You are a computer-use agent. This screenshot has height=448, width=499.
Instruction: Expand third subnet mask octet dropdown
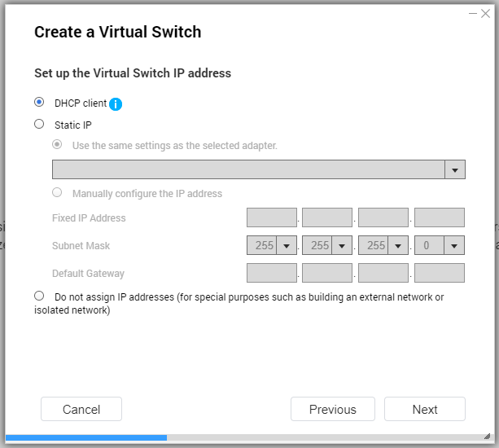(397, 245)
